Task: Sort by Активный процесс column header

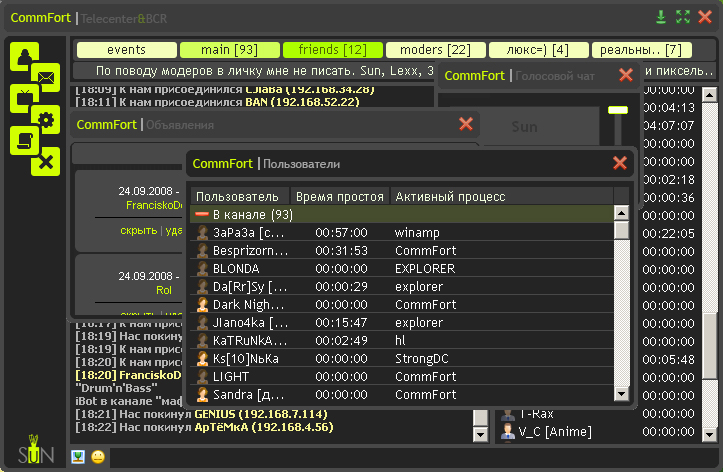Action: pos(502,197)
